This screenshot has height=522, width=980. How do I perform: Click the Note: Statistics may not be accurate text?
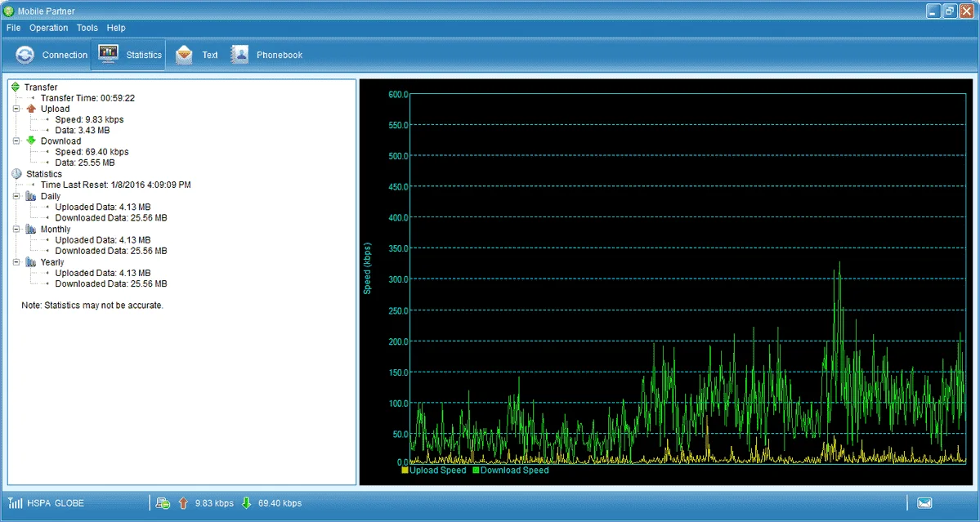(x=92, y=306)
